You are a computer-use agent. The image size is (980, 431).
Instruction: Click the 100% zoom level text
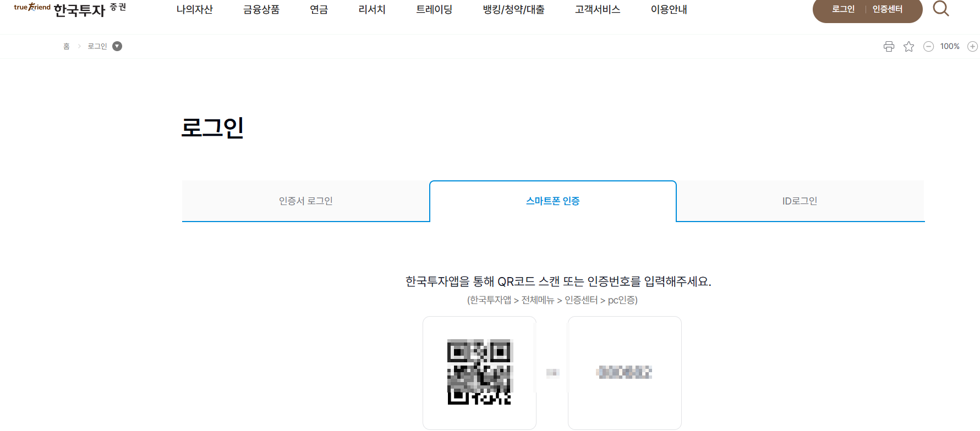950,46
